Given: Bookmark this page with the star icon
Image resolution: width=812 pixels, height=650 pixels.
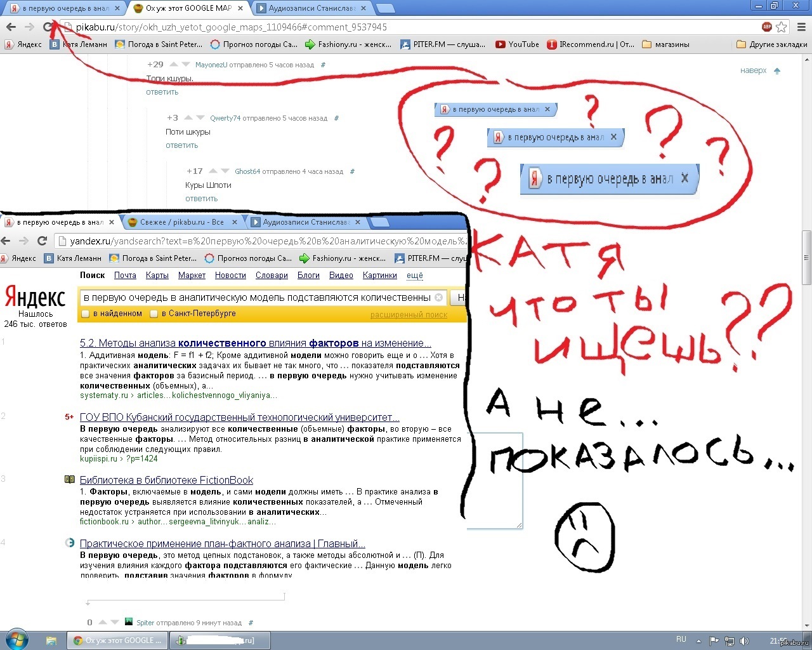Looking at the screenshot, I should [x=782, y=27].
